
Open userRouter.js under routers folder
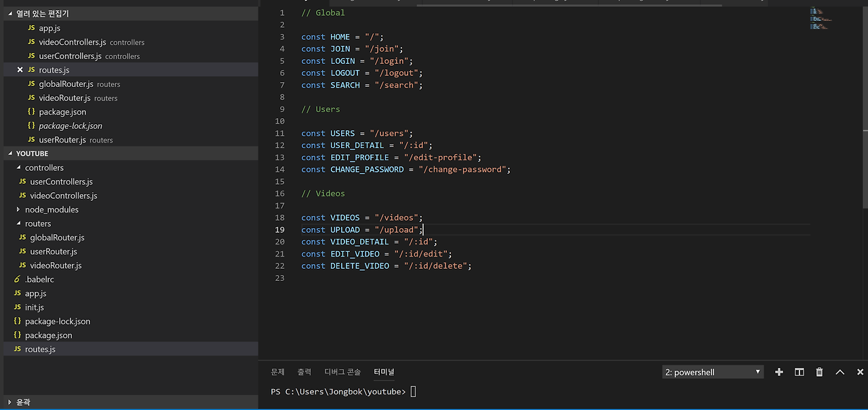131,251
